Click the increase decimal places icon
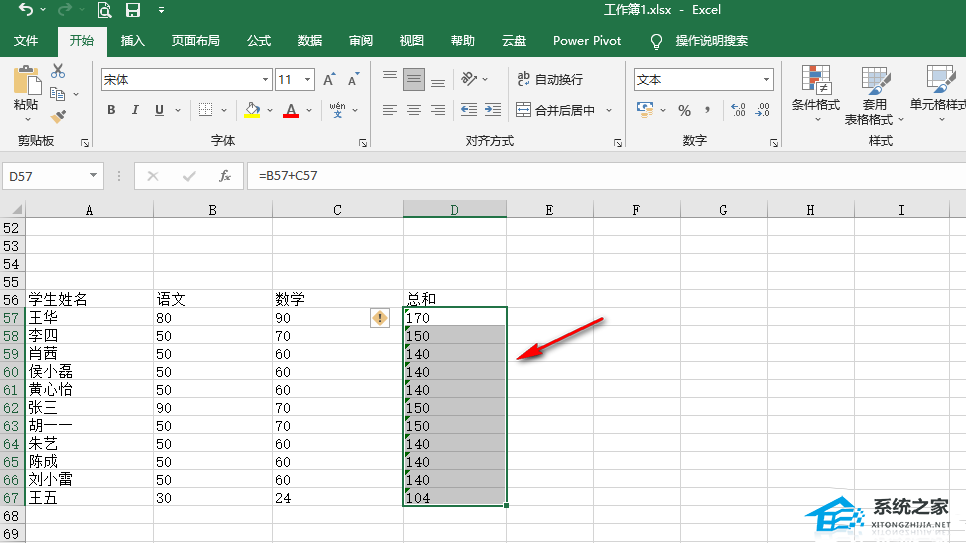The height and width of the screenshot is (543, 966). click(x=738, y=110)
